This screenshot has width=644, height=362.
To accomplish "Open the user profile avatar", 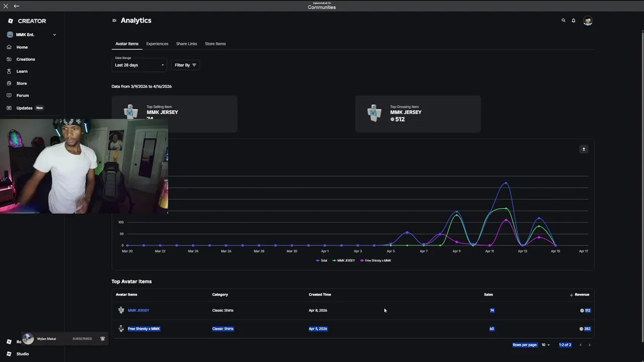I will click(588, 21).
